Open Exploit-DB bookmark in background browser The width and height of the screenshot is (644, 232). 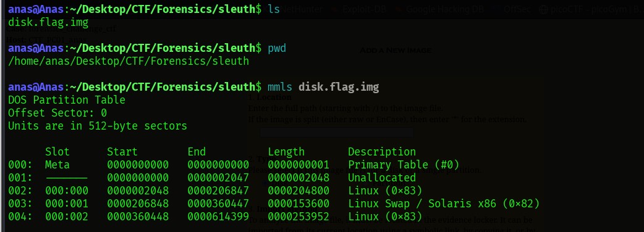click(363, 9)
